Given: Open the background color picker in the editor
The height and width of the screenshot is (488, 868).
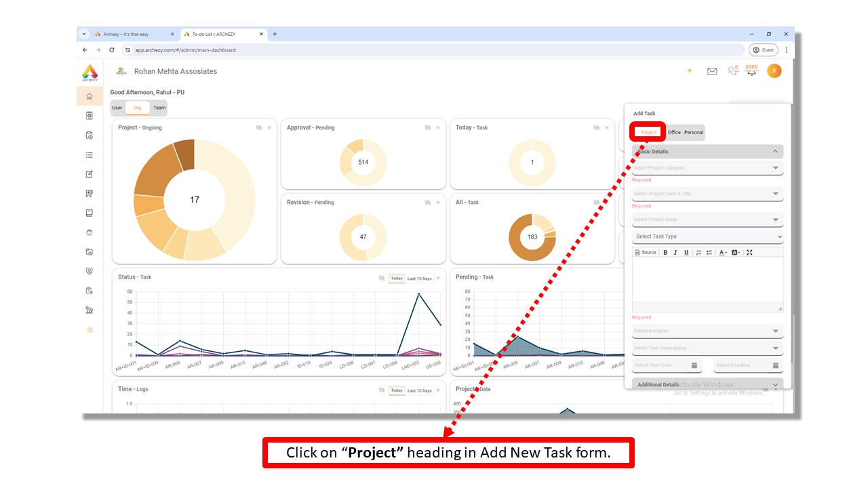Looking at the screenshot, I should (x=736, y=252).
